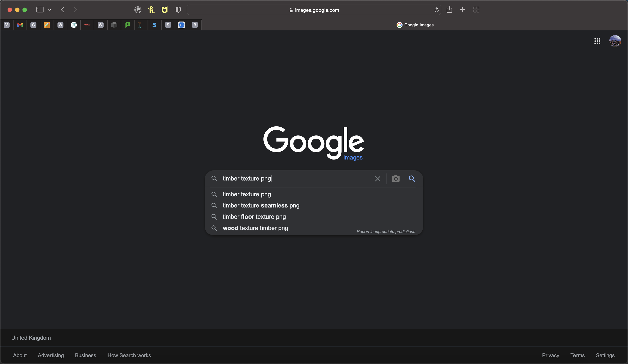Image resolution: width=628 pixels, height=364 pixels.
Task: Open the Honey extension icon
Action: (x=151, y=10)
